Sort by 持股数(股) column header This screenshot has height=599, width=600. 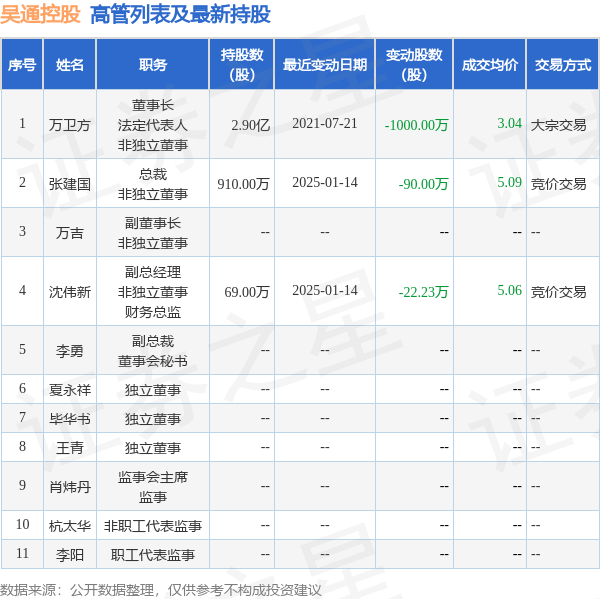tap(241, 65)
